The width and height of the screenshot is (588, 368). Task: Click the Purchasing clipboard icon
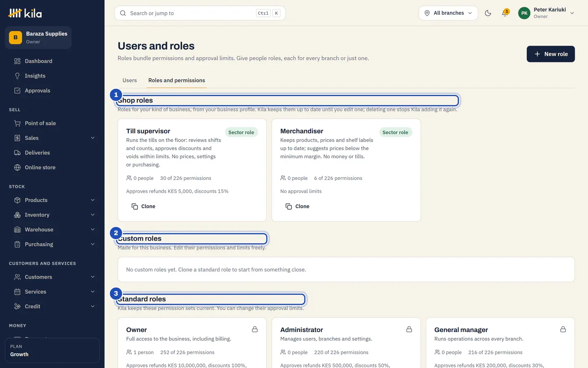click(17, 245)
